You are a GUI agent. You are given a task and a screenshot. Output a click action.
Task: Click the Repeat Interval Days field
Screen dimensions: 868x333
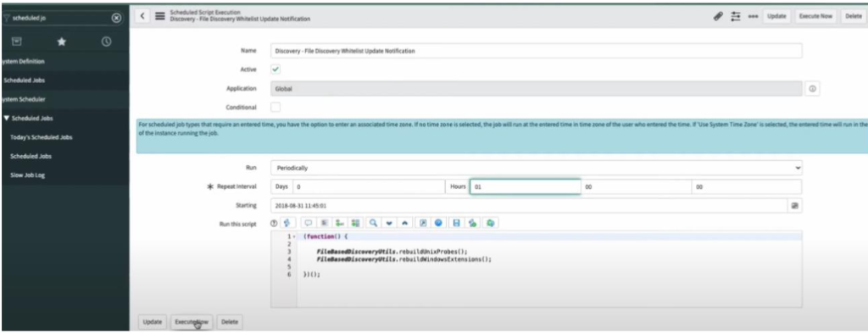tap(368, 187)
